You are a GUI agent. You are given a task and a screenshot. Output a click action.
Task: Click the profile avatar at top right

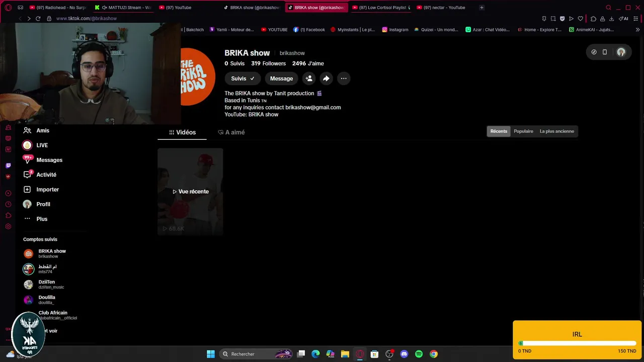[x=621, y=52]
